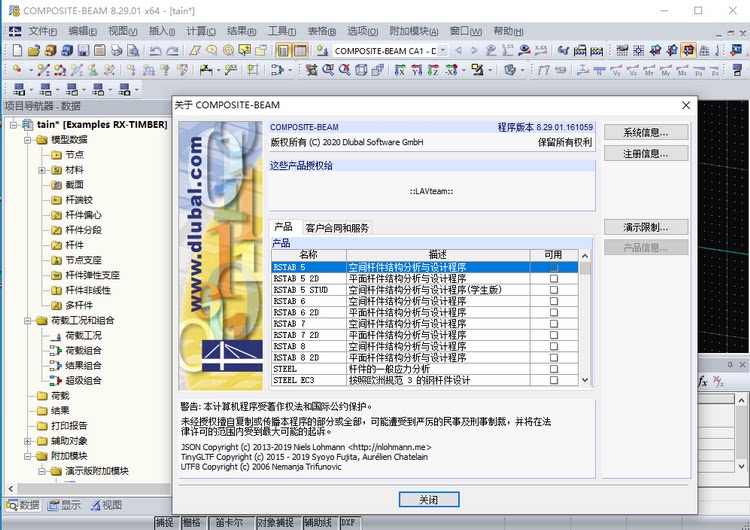Select the 荷载工况 tree item
Image resolution: width=750 pixels, height=530 pixels.
click(83, 335)
